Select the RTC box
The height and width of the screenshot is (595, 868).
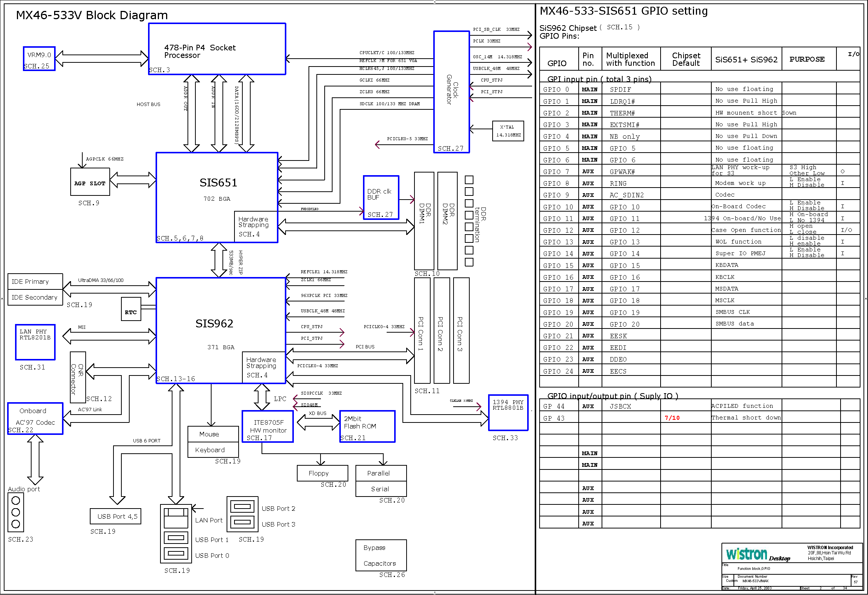pos(131,309)
